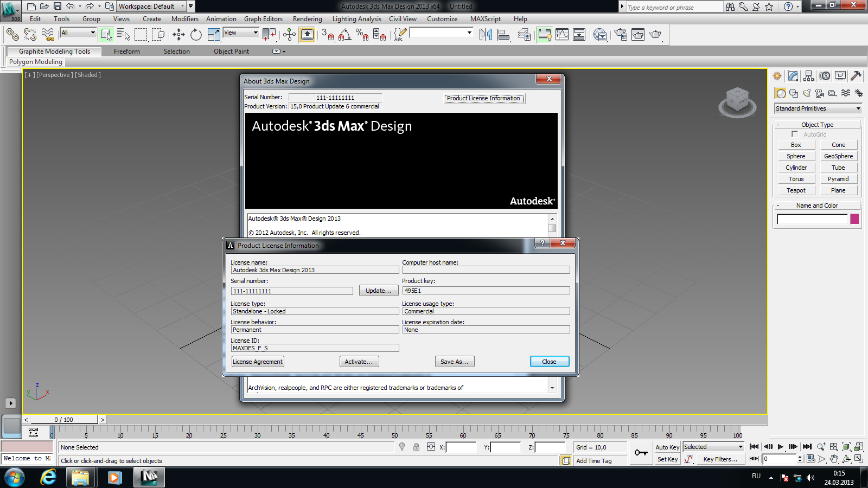Screen dimensions: 868x488
Task: Open the Utilities command panel tab
Action: point(856,76)
